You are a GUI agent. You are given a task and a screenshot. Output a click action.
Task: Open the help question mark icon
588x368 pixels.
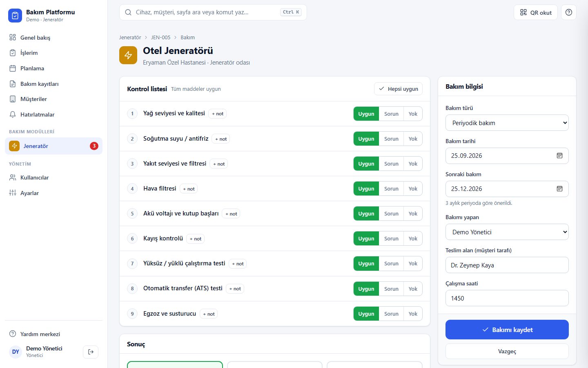point(569,12)
